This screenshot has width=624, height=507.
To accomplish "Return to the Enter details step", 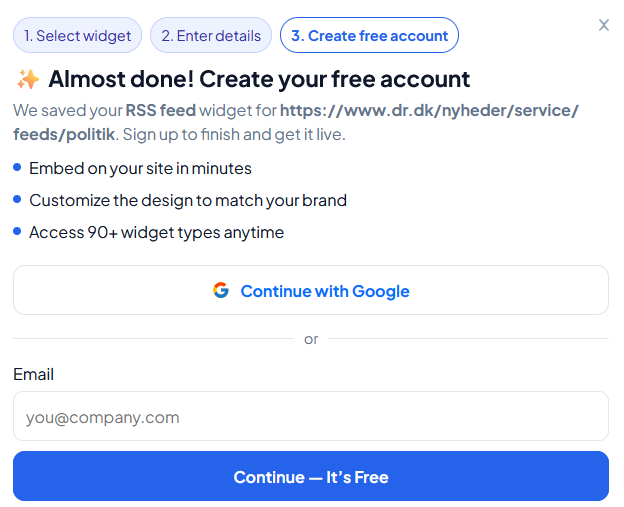I will [x=211, y=36].
